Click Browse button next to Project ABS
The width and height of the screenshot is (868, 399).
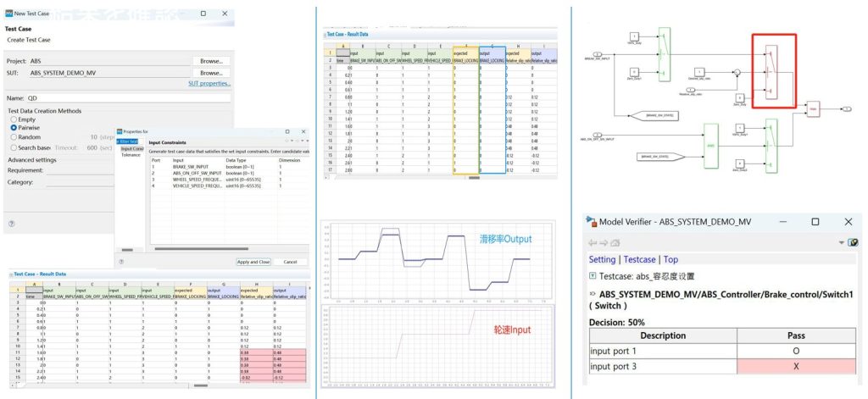pyautogui.click(x=211, y=61)
